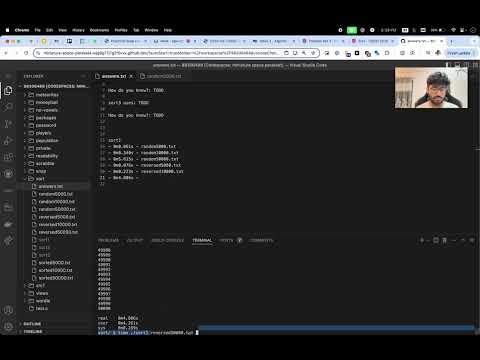Viewport: 480px width, 360px height.
Task: Open the Explorer view in activity bar
Action: point(8,90)
